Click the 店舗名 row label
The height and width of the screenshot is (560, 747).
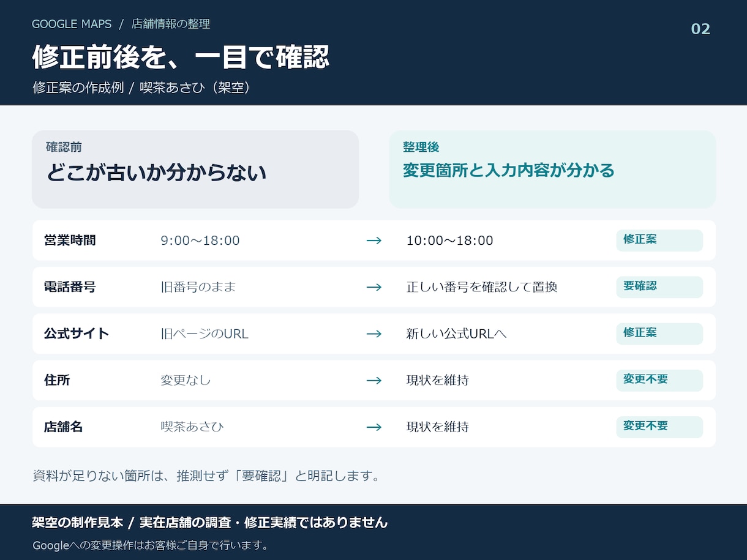(x=64, y=427)
